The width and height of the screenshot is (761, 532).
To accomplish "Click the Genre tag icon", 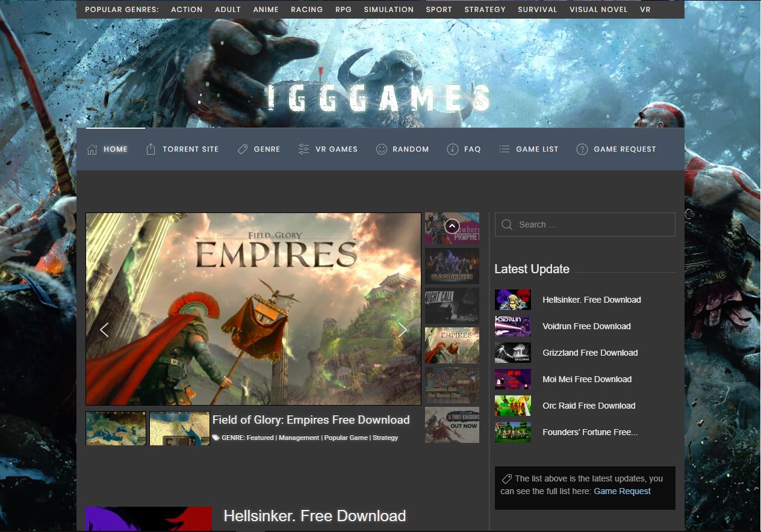I will 243,149.
